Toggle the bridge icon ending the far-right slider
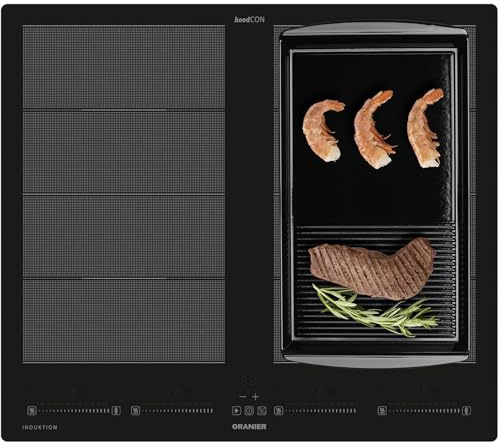This screenshot has width=500, height=448. pos(467,410)
